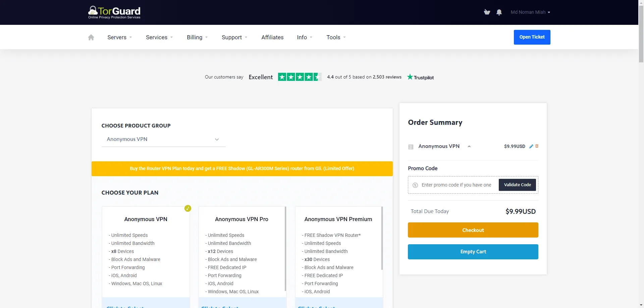Expand the Md Noman Miah account menu

pos(530,12)
